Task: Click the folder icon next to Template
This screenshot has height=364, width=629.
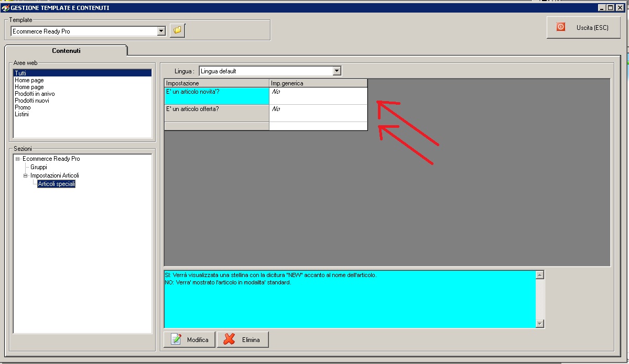Action: (x=177, y=30)
